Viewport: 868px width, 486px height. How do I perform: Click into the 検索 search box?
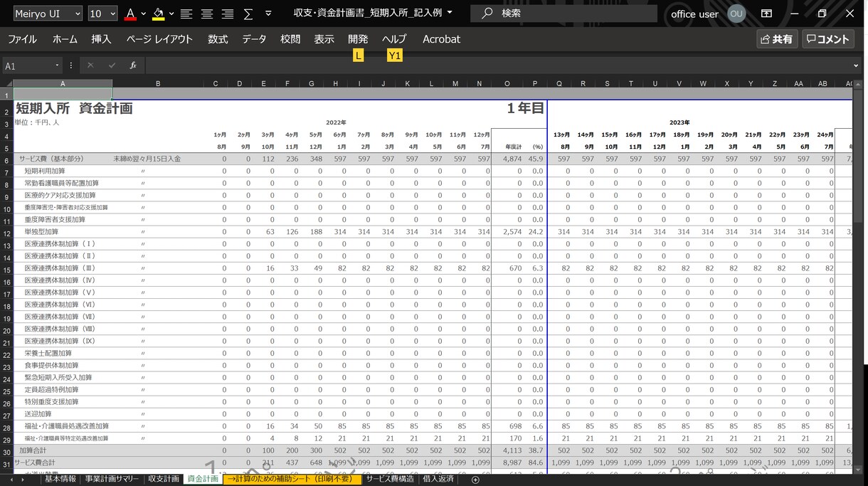[x=564, y=14]
